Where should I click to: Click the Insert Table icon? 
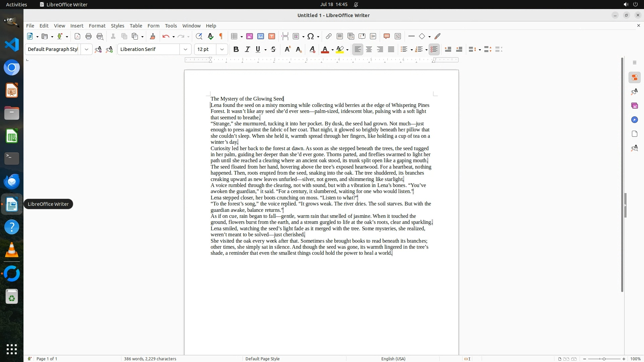tap(234, 36)
